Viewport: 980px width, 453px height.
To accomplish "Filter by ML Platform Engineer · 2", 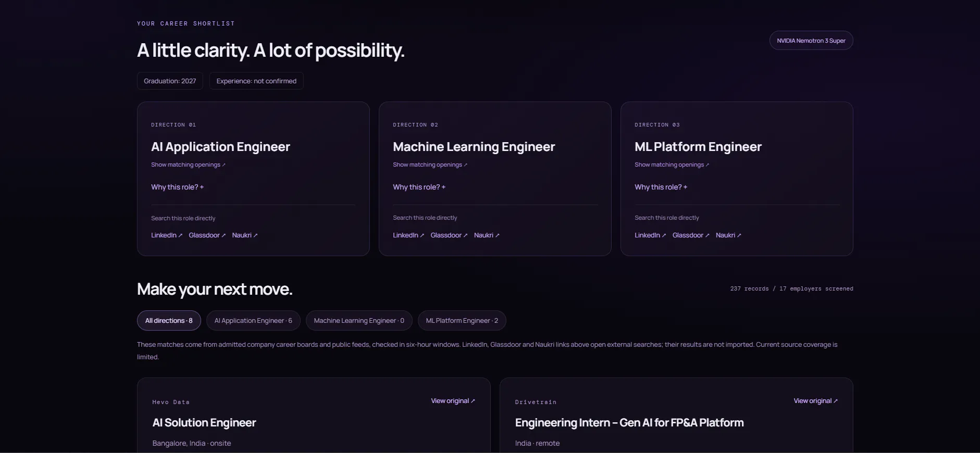I will tap(462, 321).
